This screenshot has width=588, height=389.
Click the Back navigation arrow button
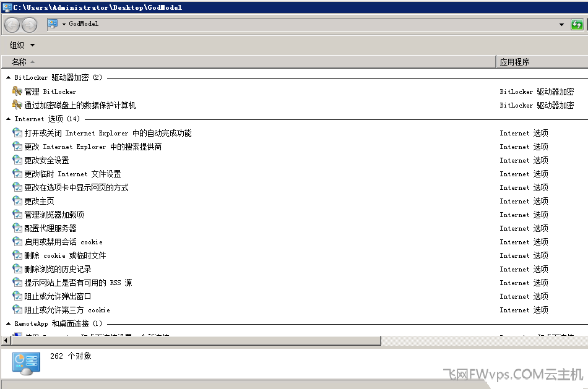(12, 25)
